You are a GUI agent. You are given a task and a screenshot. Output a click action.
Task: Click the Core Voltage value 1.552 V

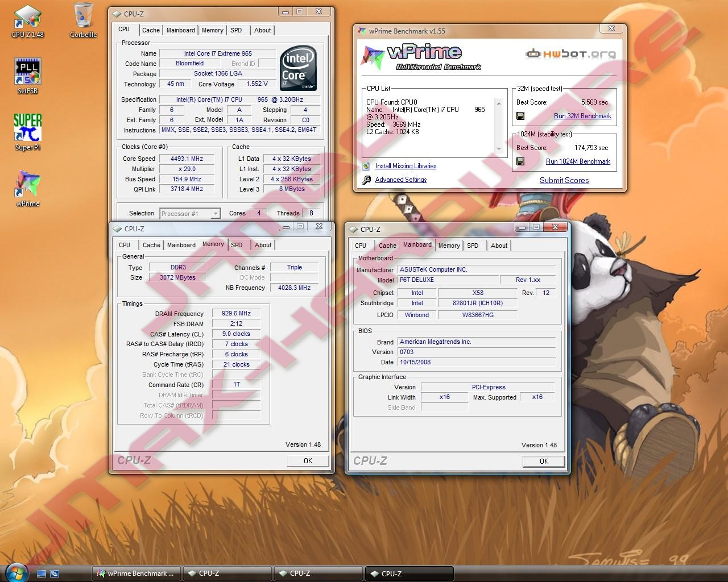pos(257,84)
